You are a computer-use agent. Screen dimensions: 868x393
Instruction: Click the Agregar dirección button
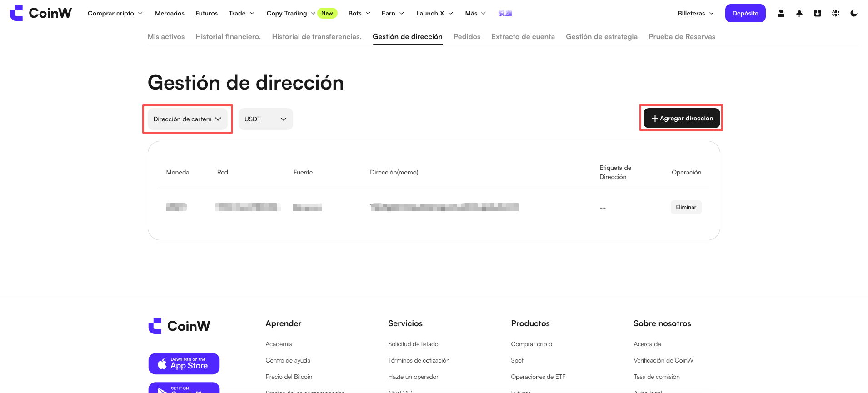pos(682,118)
